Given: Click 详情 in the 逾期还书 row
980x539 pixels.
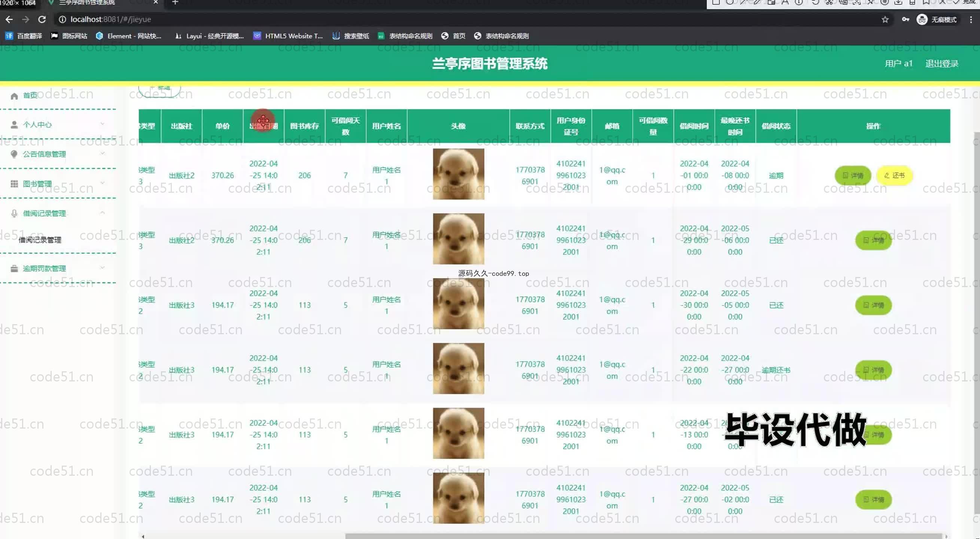Looking at the screenshot, I should (x=873, y=370).
